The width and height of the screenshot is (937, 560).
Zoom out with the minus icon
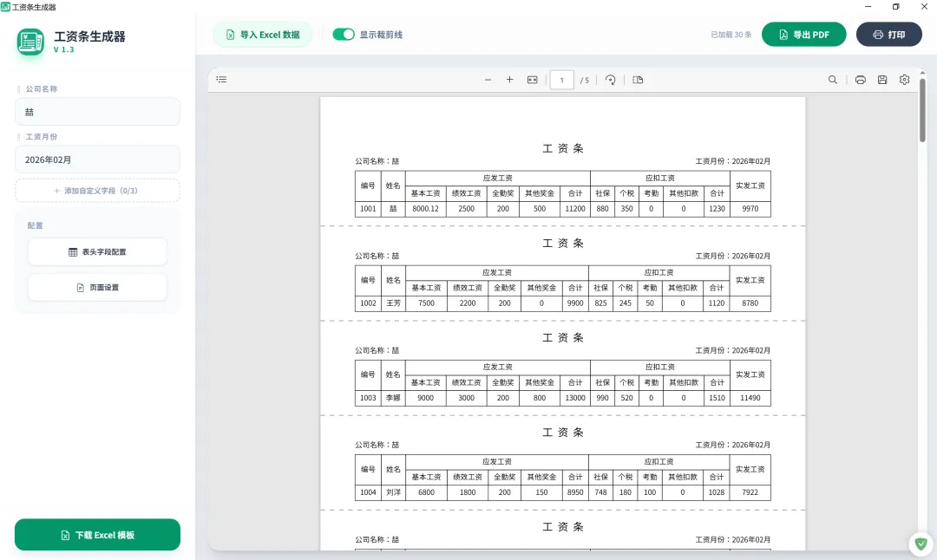tap(488, 80)
